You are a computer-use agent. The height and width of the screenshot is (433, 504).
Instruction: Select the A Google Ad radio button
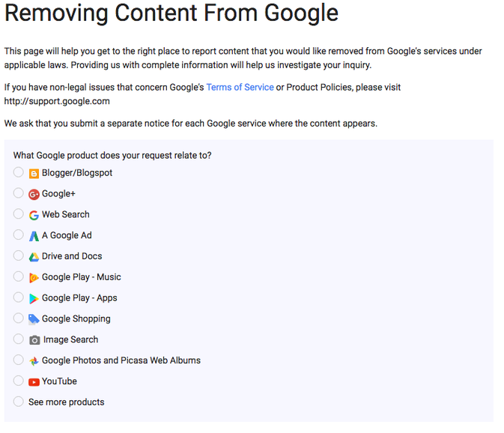click(19, 235)
